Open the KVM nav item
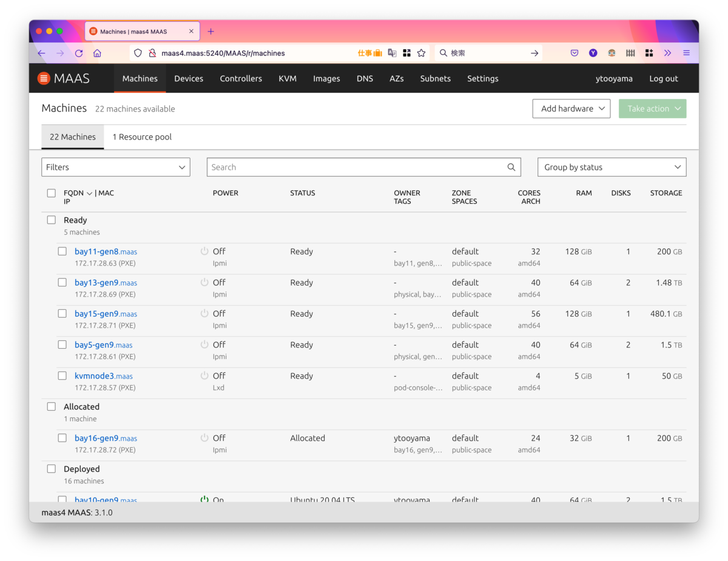 288,78
